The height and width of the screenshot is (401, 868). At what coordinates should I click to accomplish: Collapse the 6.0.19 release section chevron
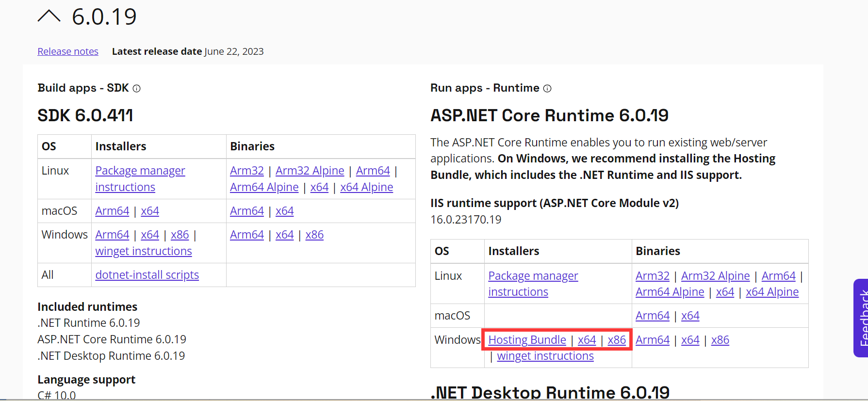49,16
